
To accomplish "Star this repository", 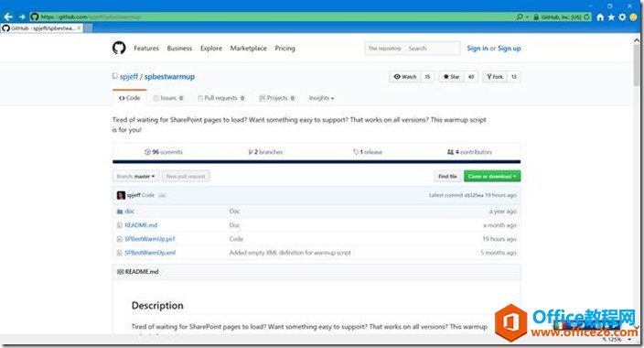I will (x=451, y=77).
